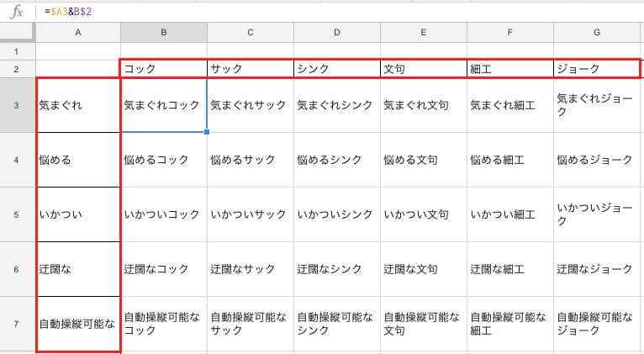Image resolution: width=644 pixels, height=354 pixels.
Task: Click cell 迂闊な細工
Action: point(510,269)
